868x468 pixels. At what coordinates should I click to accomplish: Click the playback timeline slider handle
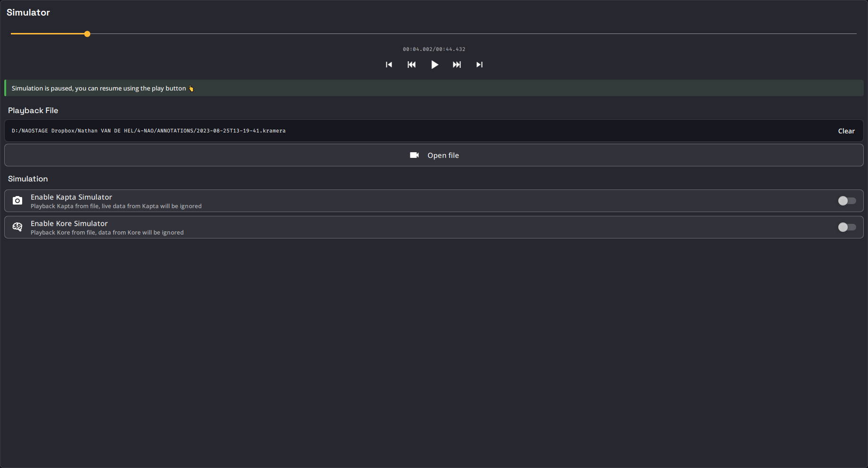[87, 34]
